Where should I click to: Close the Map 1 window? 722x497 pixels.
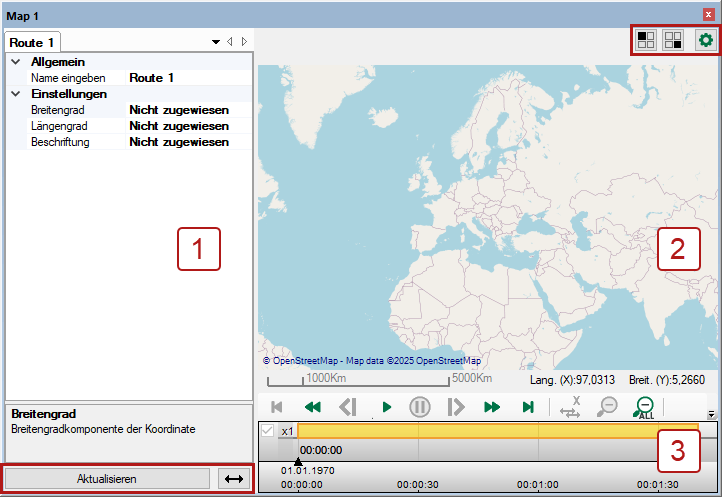click(x=708, y=15)
